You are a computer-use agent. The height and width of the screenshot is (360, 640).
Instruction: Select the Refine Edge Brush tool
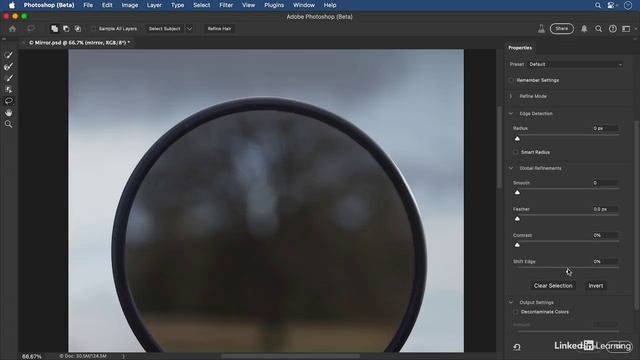tap(8, 67)
